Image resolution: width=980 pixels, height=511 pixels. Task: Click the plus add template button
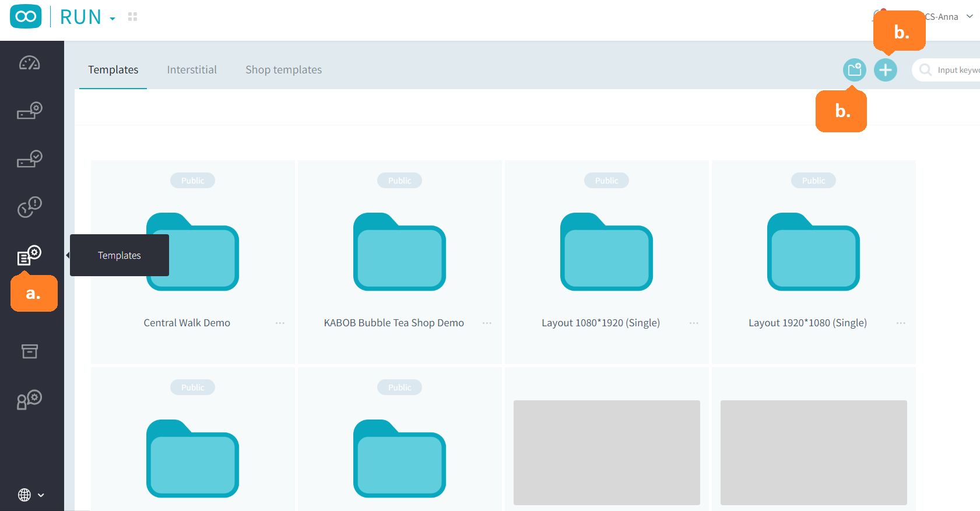pos(886,70)
